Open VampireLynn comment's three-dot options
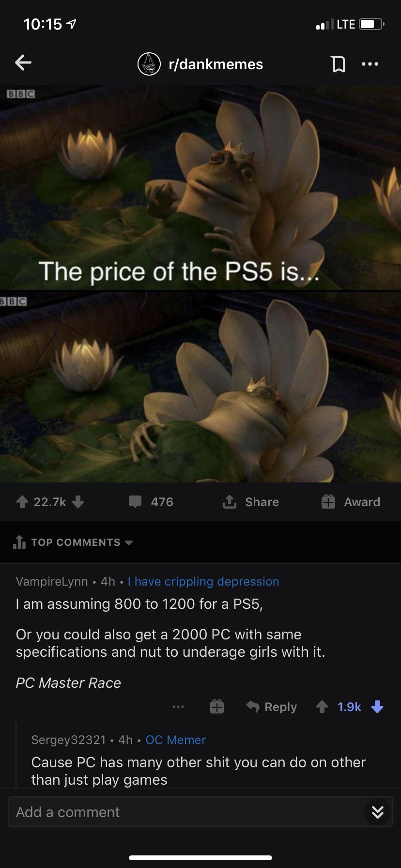 point(178,707)
